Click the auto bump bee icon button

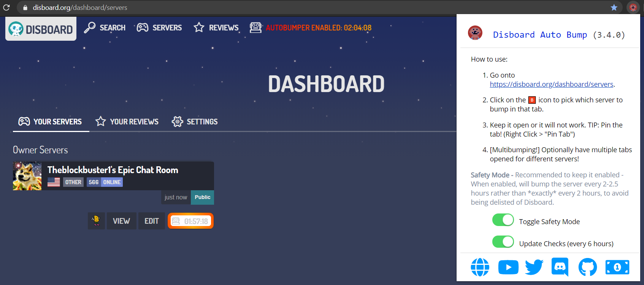coord(96,221)
